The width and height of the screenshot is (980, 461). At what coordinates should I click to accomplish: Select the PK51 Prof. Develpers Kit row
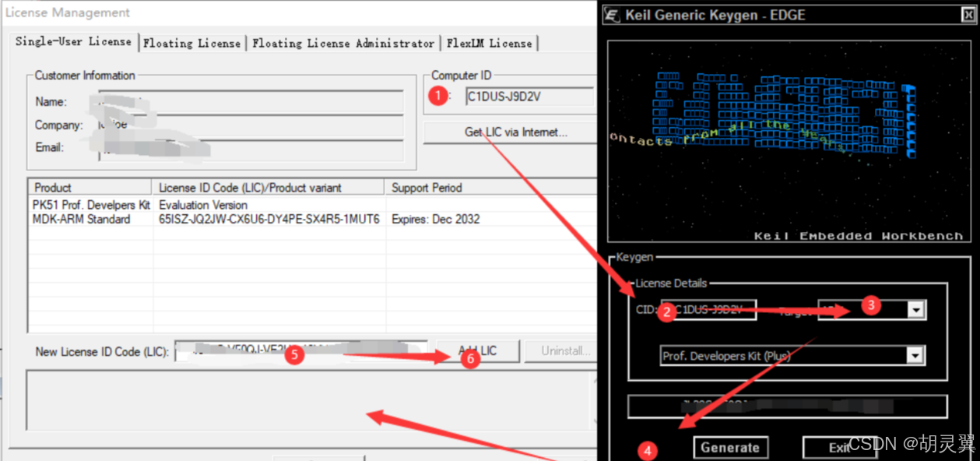(311, 205)
